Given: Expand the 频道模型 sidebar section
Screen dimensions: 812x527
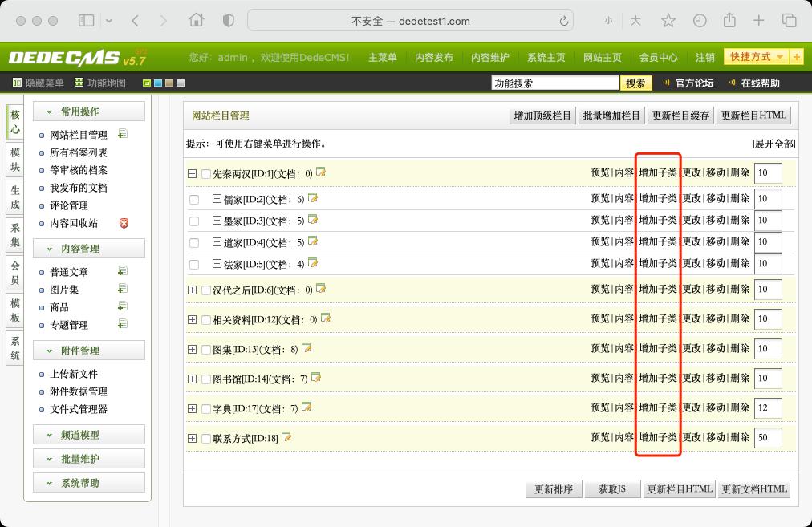Looking at the screenshot, I should pyautogui.click(x=89, y=435).
